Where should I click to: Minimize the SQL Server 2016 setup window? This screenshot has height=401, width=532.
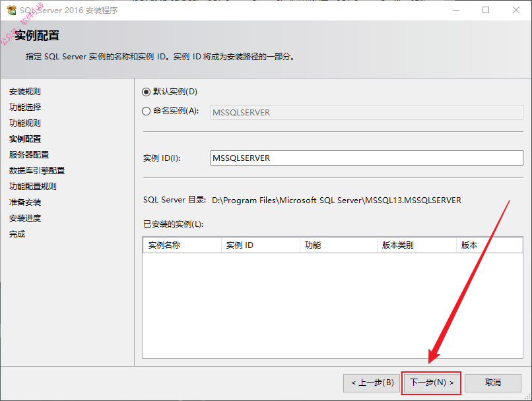(x=456, y=10)
